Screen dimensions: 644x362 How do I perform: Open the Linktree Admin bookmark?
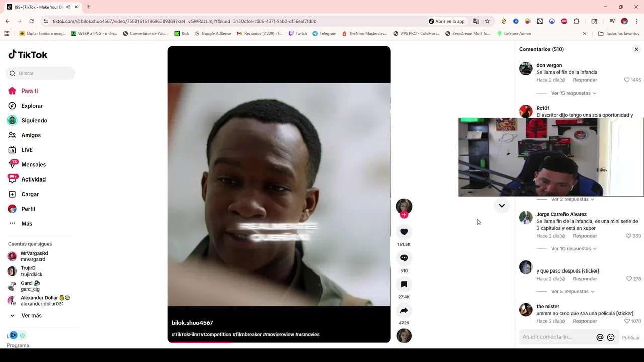514,34
